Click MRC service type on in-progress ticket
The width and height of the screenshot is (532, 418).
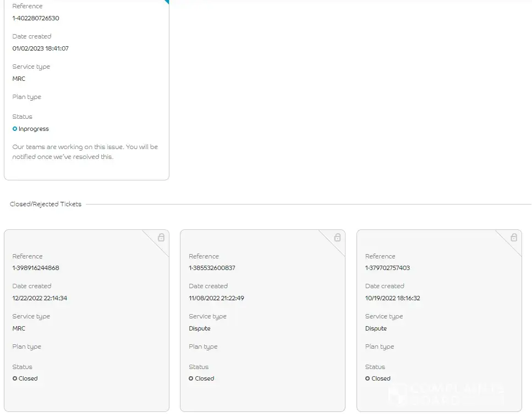[19, 79]
